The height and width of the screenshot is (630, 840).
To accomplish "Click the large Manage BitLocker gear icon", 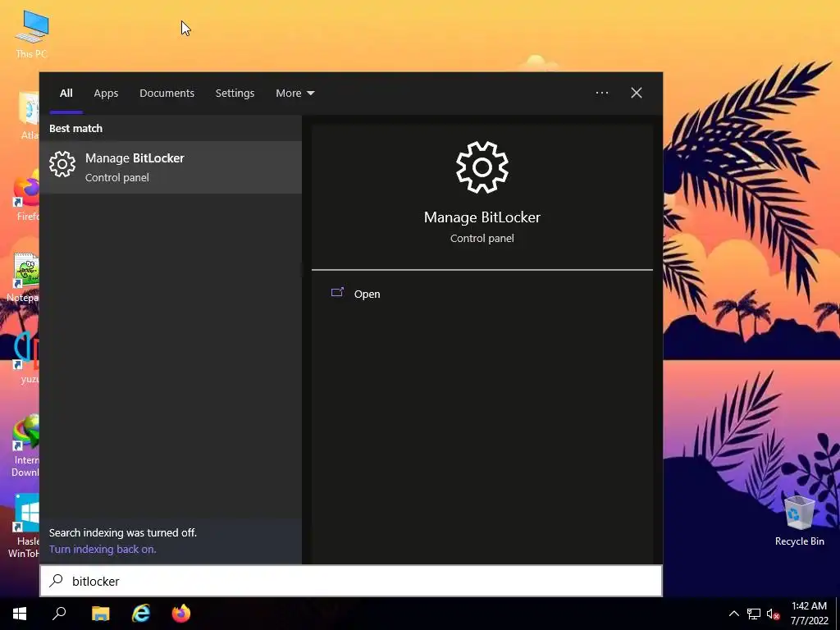I will [482, 167].
